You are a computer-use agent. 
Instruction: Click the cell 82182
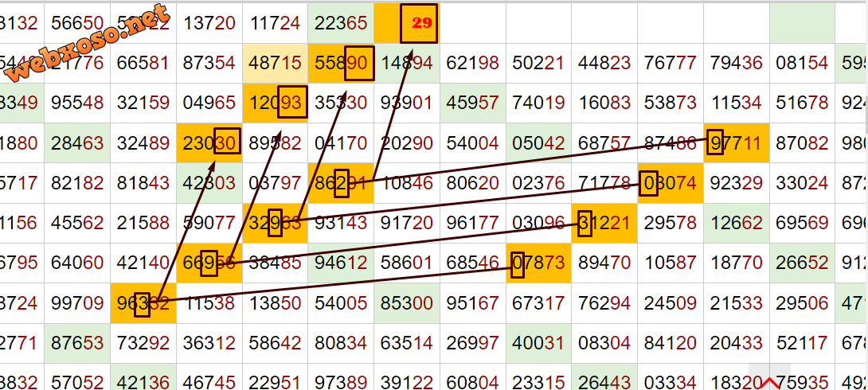pyautogui.click(x=77, y=183)
